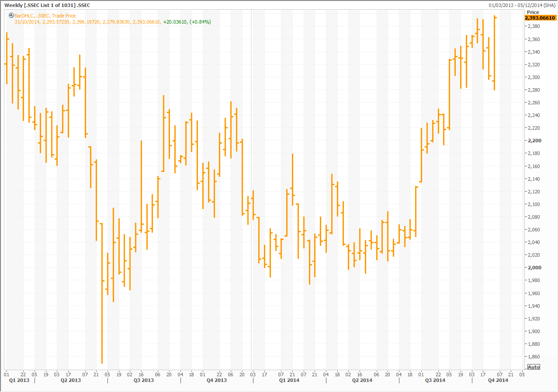Screen dimensions: 558x392
Task: Select Q4 2013 on the time axis
Action: point(216,380)
